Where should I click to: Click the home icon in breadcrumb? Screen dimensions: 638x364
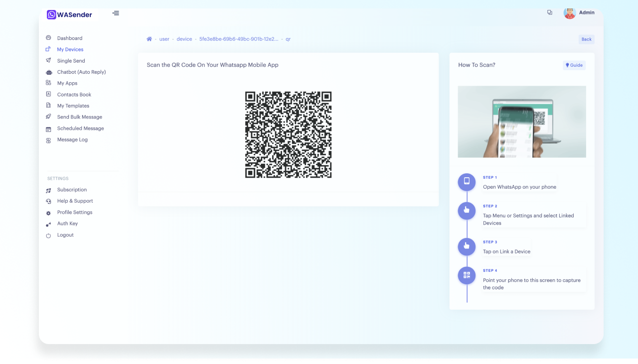149,39
